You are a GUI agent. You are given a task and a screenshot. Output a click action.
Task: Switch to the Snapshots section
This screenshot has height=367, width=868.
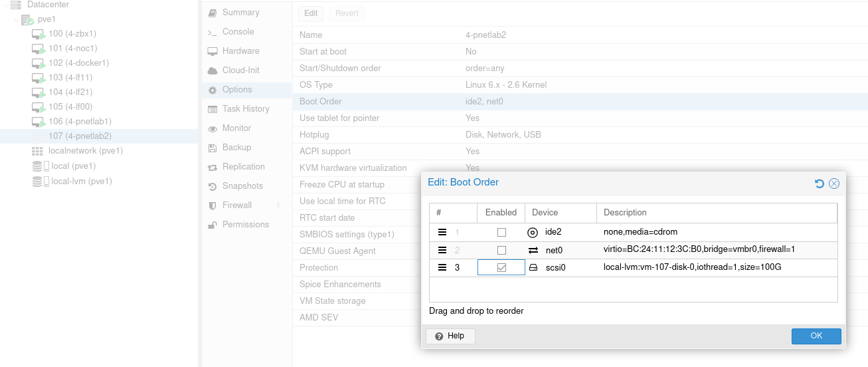(242, 186)
